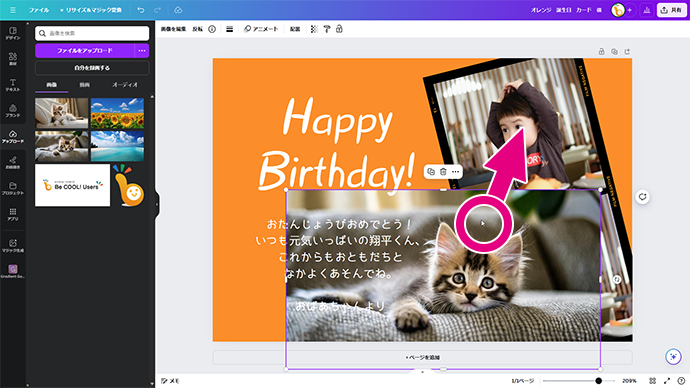Click 画像を編集 in toolbar
This screenshot has width=690, height=388.
coord(173,29)
